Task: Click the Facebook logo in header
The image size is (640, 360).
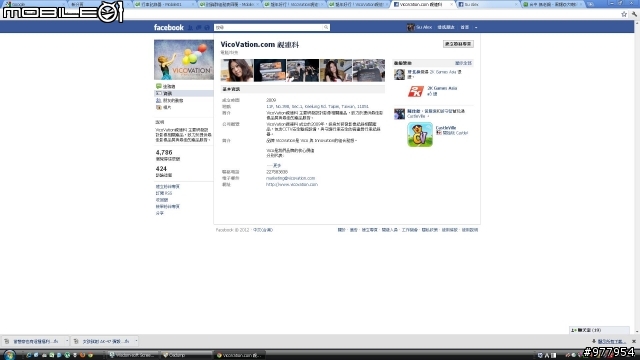Action: point(169,27)
